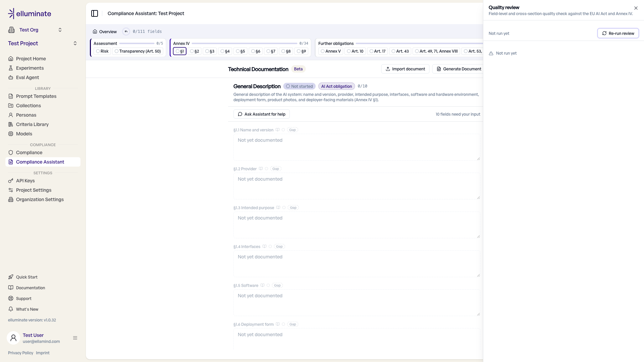Click the API Keys key icon
Screen dimensions: 644x362
pos(11,181)
